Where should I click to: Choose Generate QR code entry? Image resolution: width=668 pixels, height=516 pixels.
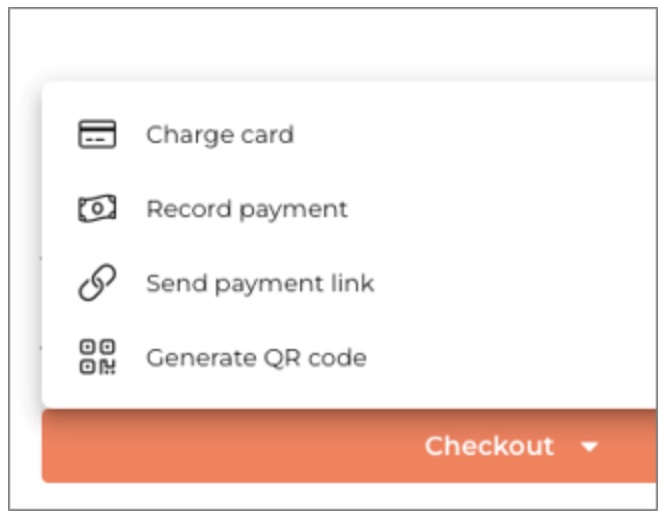click(256, 357)
